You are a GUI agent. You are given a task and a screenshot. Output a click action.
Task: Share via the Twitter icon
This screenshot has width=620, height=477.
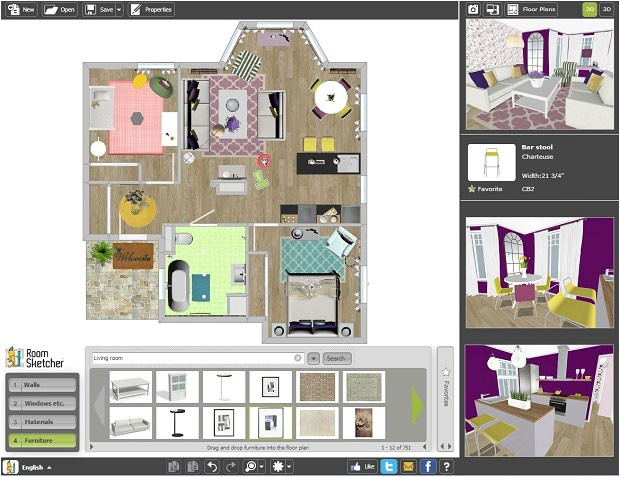pos(388,466)
